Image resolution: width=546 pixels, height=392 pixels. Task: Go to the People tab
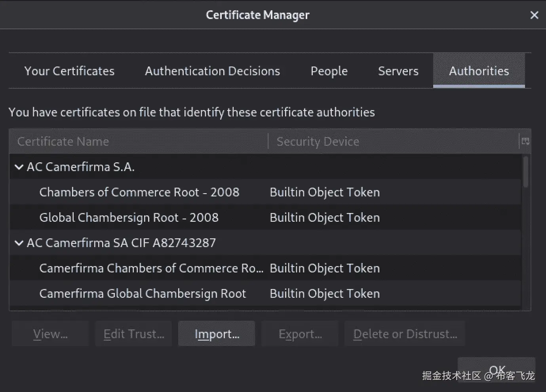pyautogui.click(x=329, y=71)
